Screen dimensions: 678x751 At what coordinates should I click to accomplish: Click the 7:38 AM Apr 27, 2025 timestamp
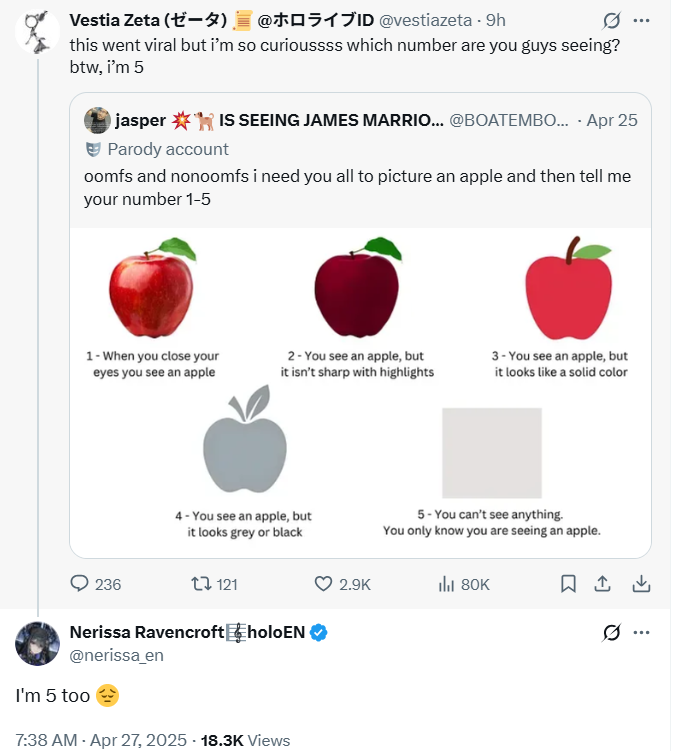click(101, 740)
